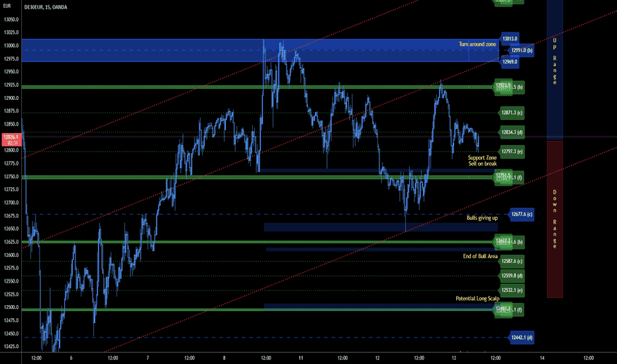Click 12700.0 on the price axis
This screenshot has height=364, width=617.
click(x=11, y=203)
